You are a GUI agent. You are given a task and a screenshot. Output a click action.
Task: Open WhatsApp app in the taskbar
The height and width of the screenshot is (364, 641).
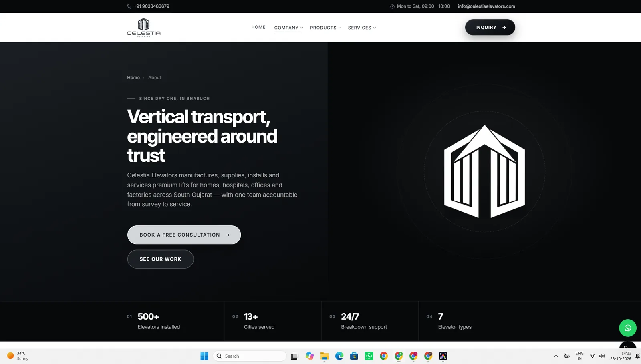coord(369,356)
